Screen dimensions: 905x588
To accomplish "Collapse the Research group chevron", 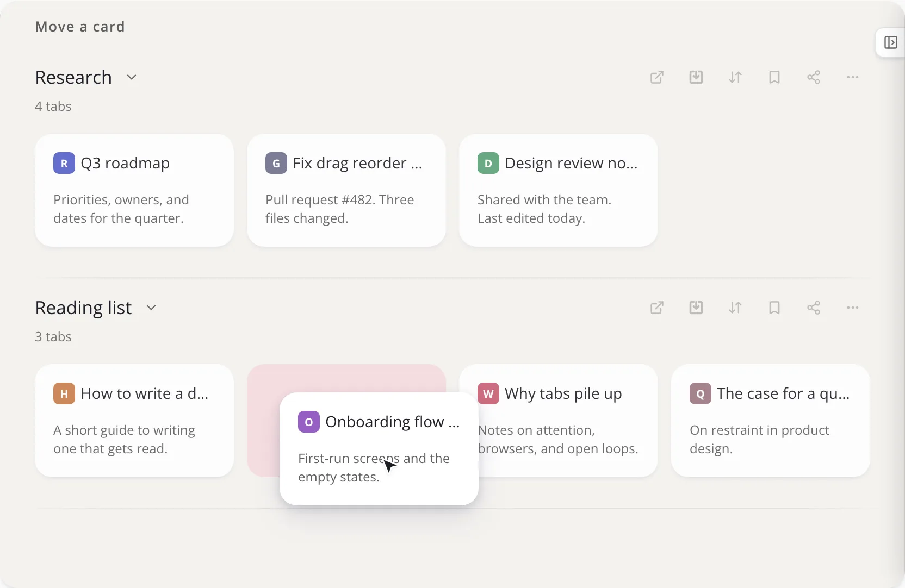I will 131,77.
